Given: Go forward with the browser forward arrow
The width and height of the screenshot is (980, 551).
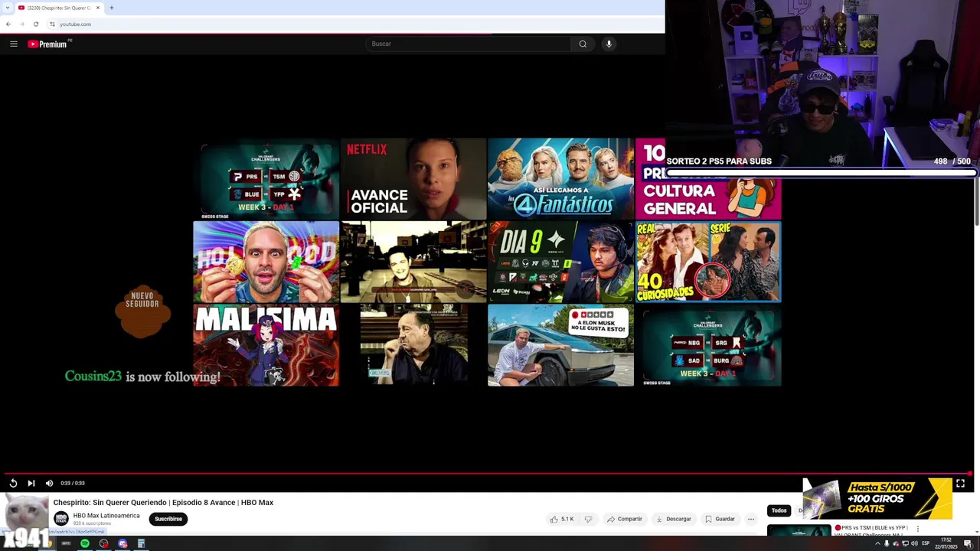Looking at the screenshot, I should pos(21,24).
